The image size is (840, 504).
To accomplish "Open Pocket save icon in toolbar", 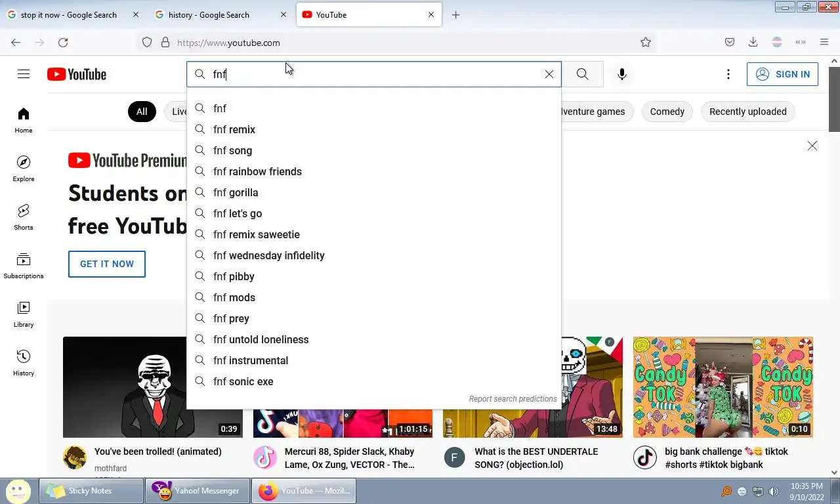I will (x=729, y=42).
